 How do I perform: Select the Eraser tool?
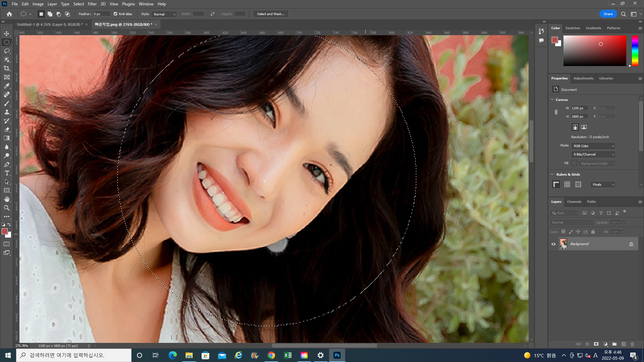(x=7, y=129)
